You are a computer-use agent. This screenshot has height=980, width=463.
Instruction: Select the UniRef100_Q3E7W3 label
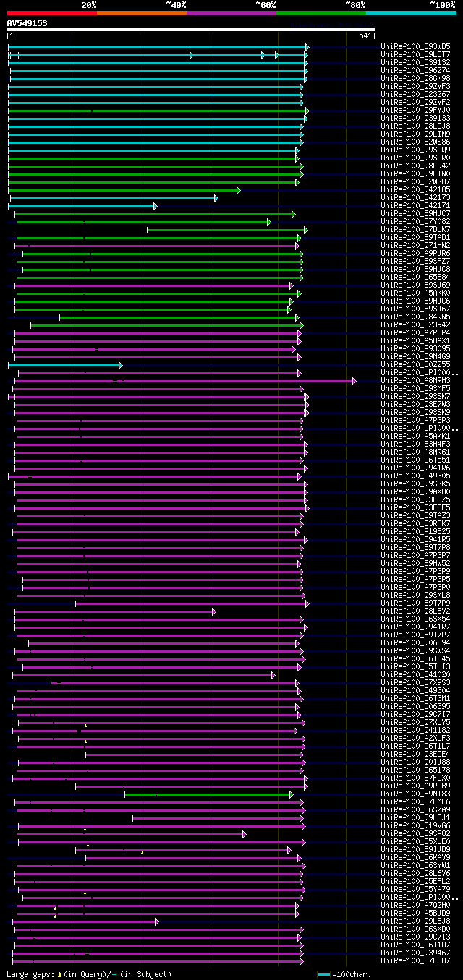(415, 405)
